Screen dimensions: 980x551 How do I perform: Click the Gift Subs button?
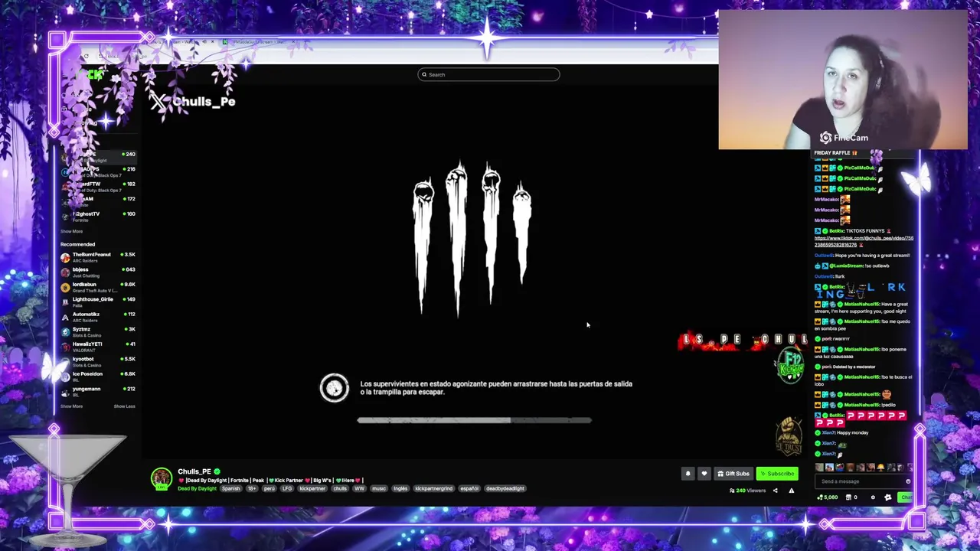(733, 474)
